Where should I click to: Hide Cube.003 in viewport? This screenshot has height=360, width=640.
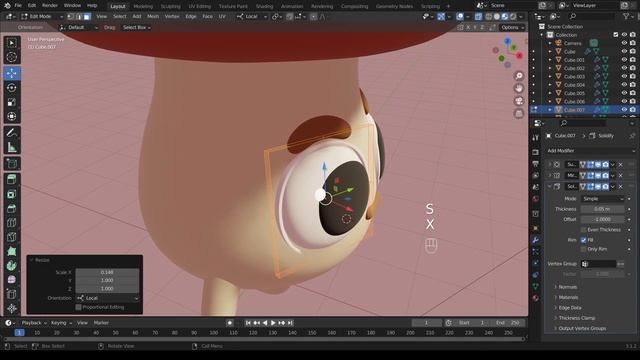coord(624,76)
